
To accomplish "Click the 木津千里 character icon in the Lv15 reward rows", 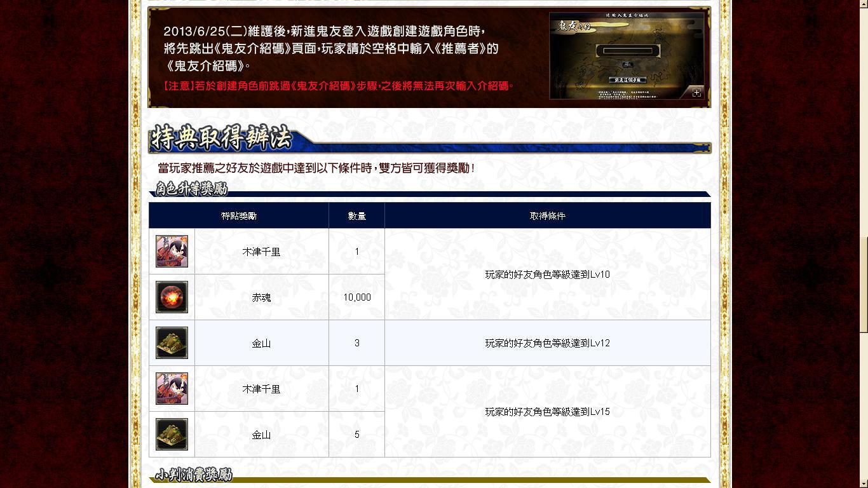I will click(172, 388).
